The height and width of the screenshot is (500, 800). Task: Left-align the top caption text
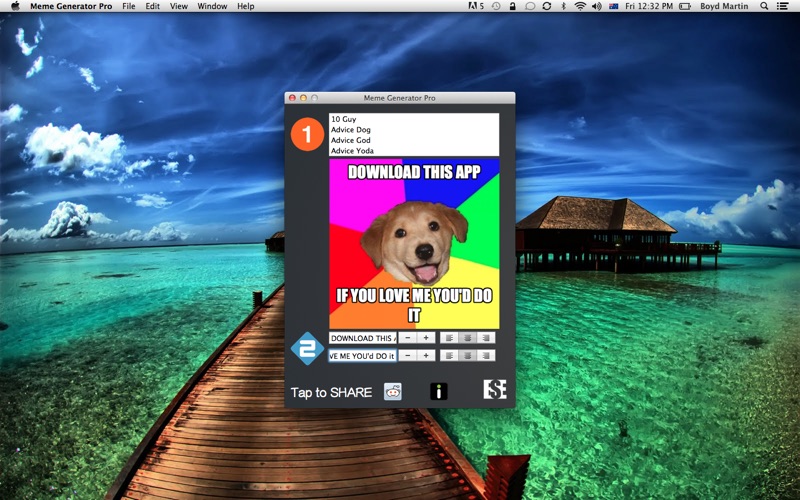click(x=449, y=338)
